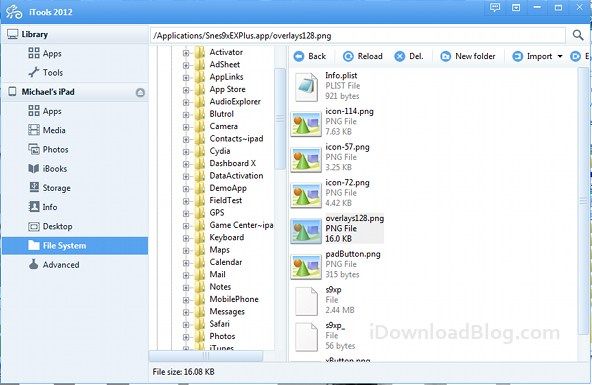Select padButton.png file
The width and height of the screenshot is (592, 385).
(x=336, y=264)
